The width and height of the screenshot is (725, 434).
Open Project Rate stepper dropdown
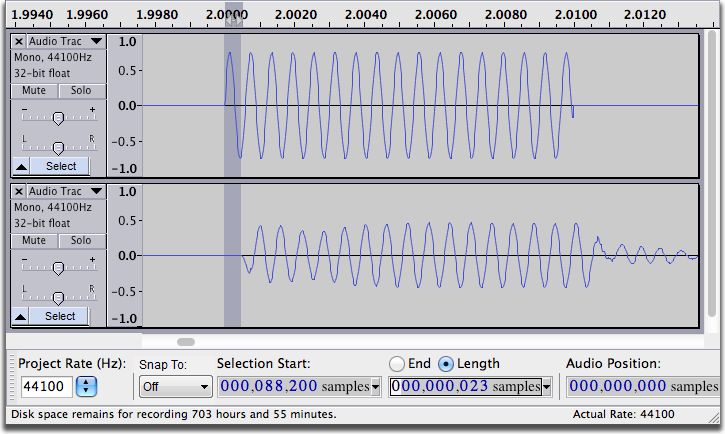click(86, 386)
